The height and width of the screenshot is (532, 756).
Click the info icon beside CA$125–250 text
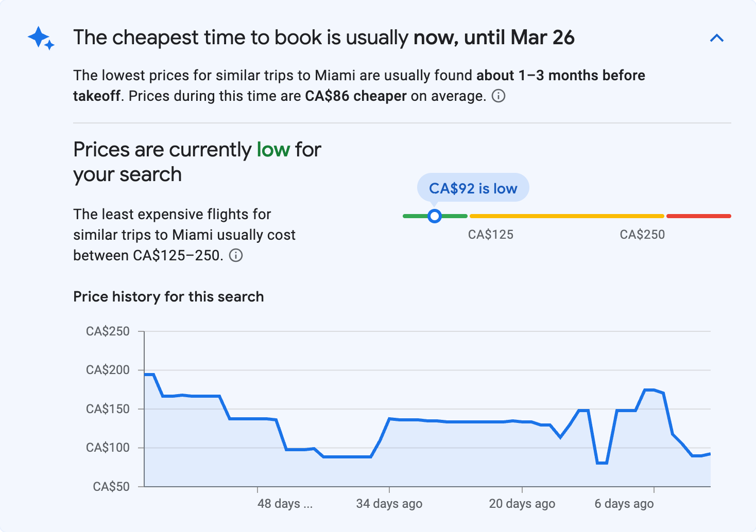[236, 255]
